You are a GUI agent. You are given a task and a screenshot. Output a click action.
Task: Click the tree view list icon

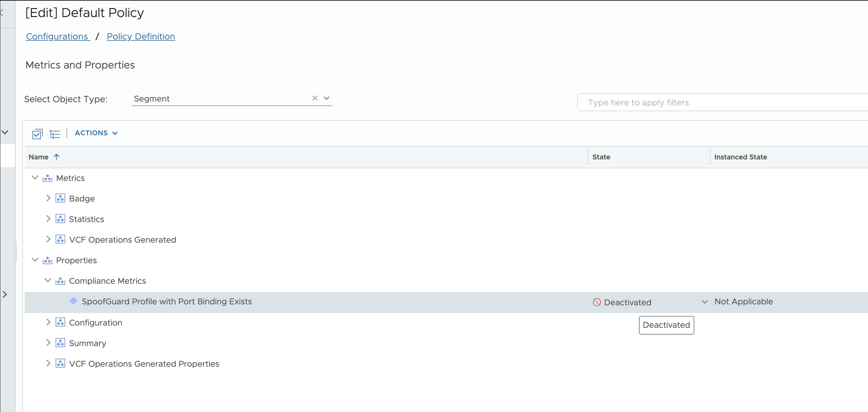(x=55, y=134)
